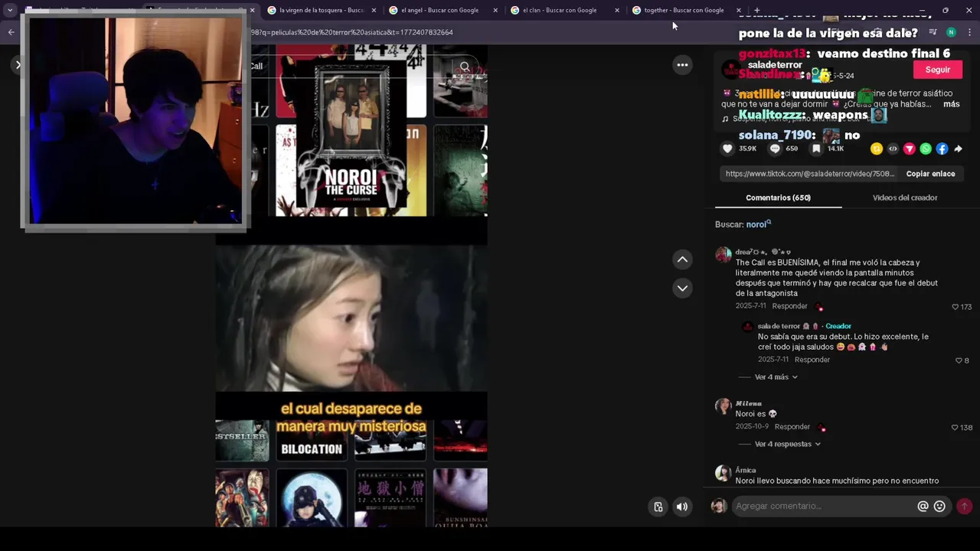Send to friends with red paper-plane icon
The height and width of the screenshot is (551, 980).
coord(910,148)
